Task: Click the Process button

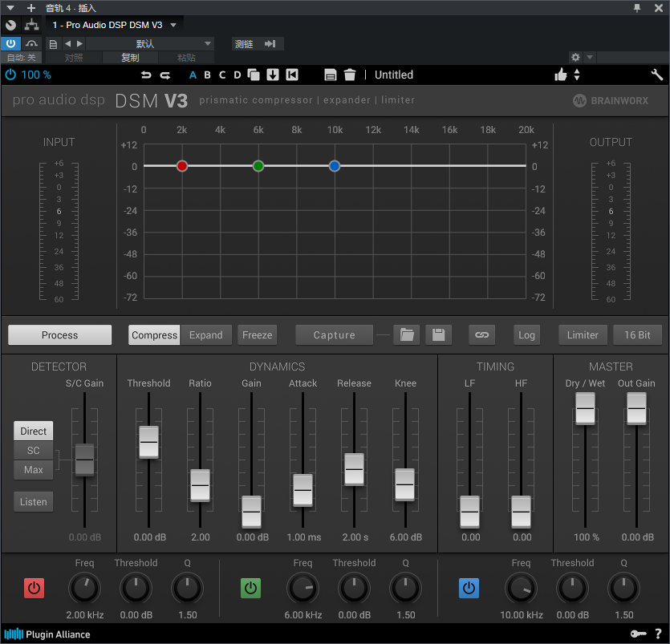Action: pyautogui.click(x=60, y=334)
